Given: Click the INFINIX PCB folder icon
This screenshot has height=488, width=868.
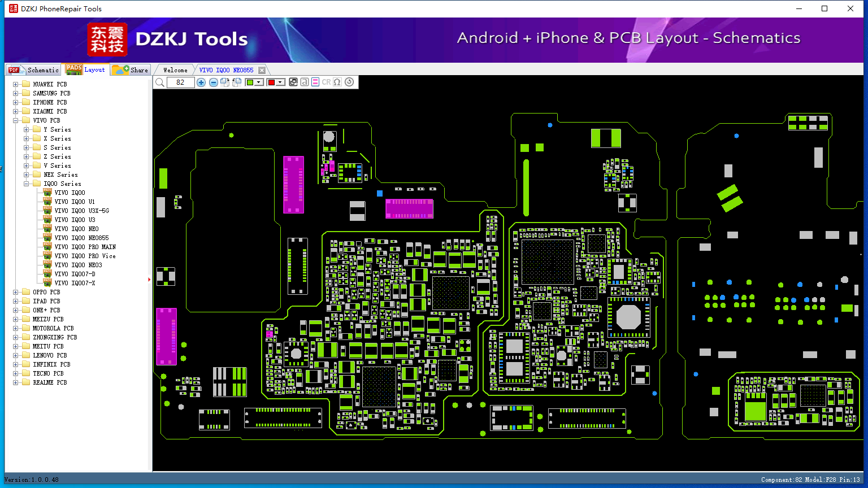Looking at the screenshot, I should pos(25,364).
